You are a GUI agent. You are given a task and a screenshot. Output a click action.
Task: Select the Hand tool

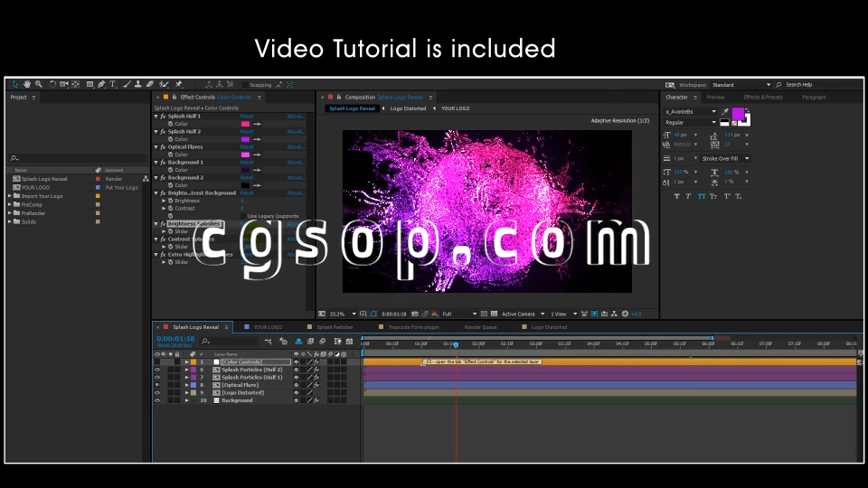point(26,84)
